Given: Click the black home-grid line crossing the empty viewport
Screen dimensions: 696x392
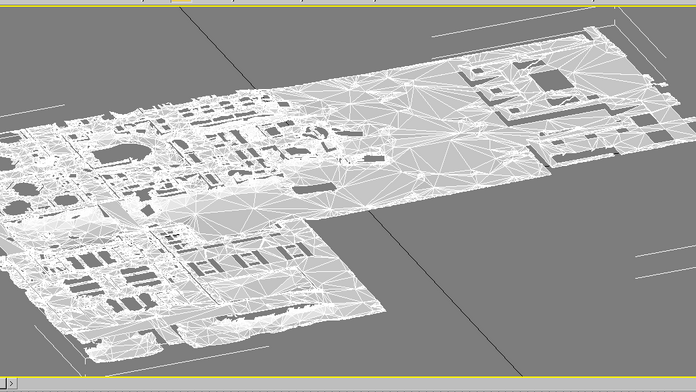Looking at the screenshot, I should (444, 293).
